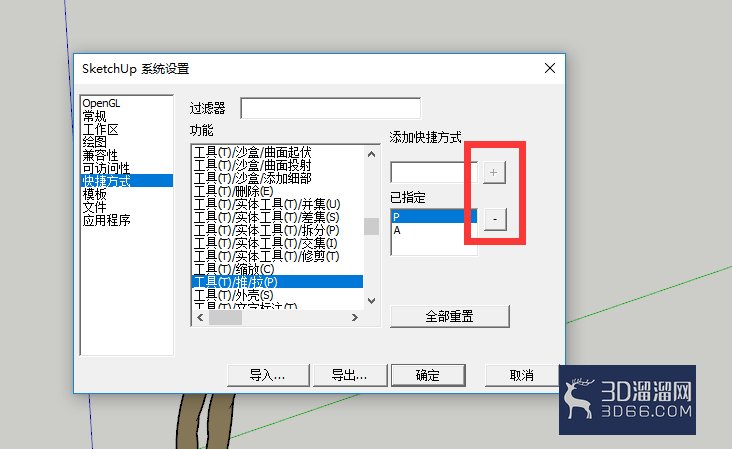
Task: Open the 绘图 settings category
Action: coord(94,142)
